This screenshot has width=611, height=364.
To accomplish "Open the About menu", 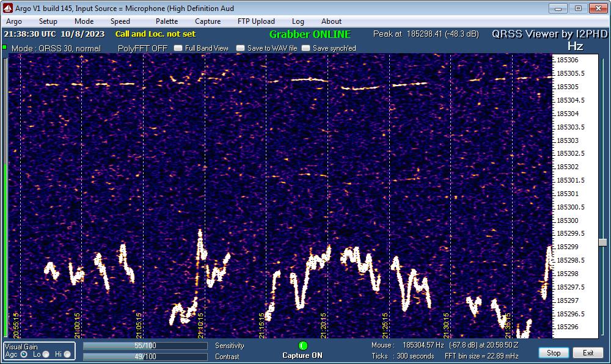I will [x=331, y=21].
